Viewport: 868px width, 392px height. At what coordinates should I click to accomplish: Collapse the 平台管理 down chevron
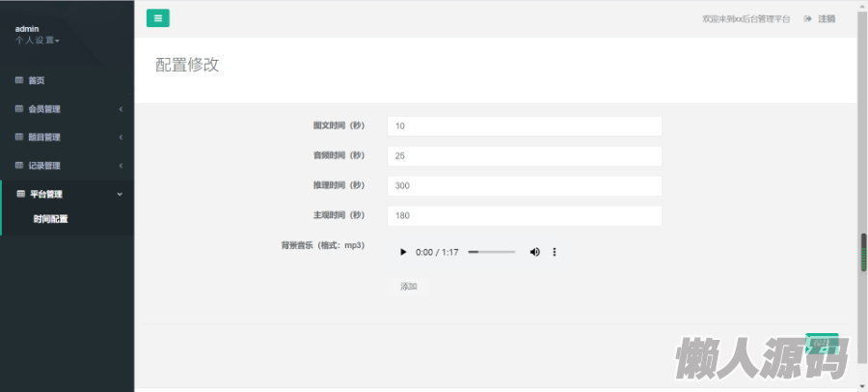pos(121,194)
